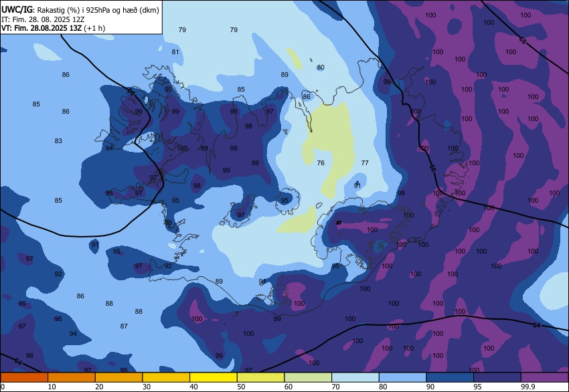Click the '76' humidity value on the map

pyautogui.click(x=321, y=163)
